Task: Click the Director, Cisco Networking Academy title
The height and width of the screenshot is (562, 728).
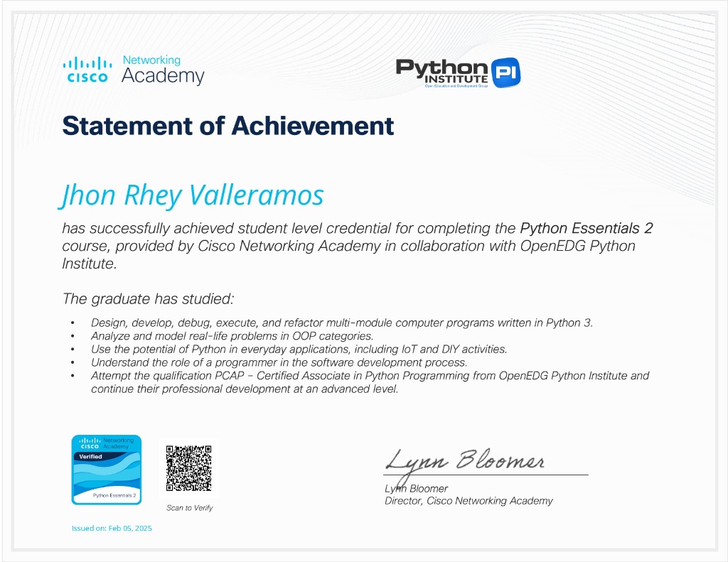Action: click(x=469, y=501)
